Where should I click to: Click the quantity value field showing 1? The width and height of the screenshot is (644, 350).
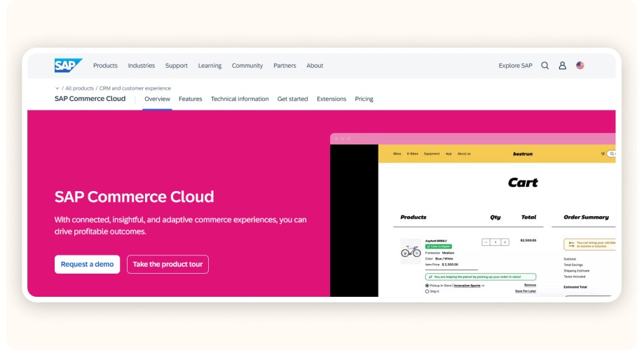point(495,242)
